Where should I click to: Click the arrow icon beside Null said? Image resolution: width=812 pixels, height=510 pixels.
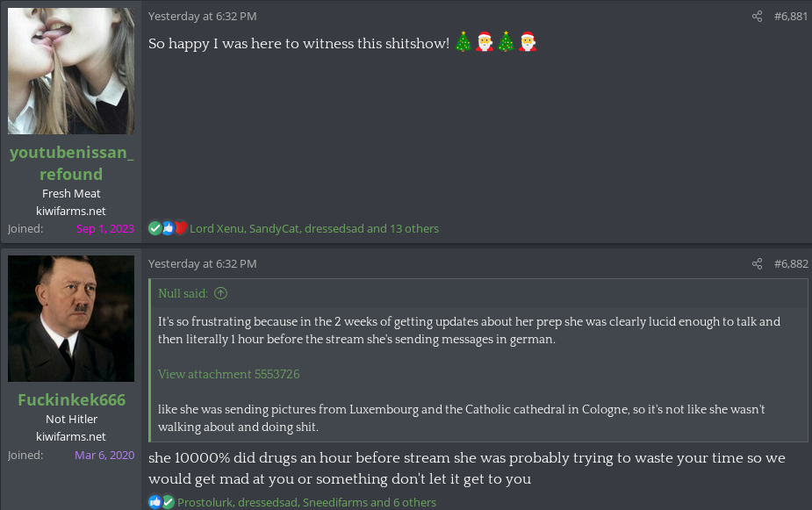220,293
